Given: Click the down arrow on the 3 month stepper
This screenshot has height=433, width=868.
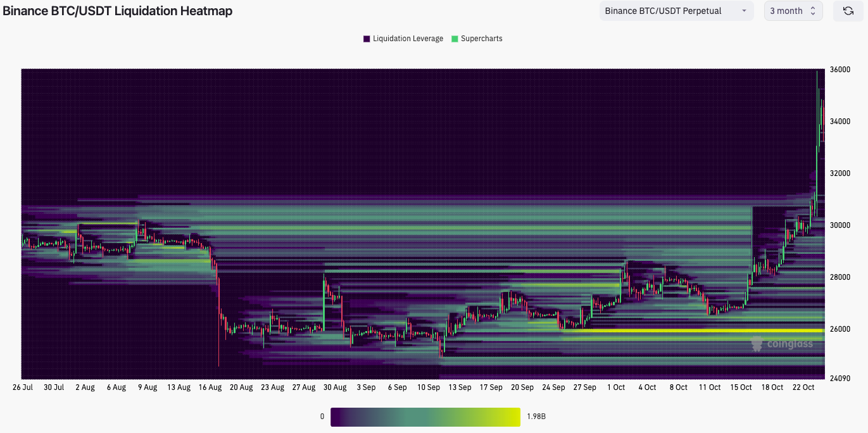Looking at the screenshot, I should 814,13.
